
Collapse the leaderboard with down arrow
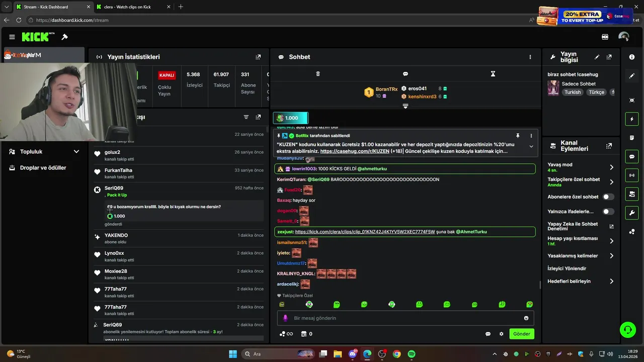[x=406, y=106]
